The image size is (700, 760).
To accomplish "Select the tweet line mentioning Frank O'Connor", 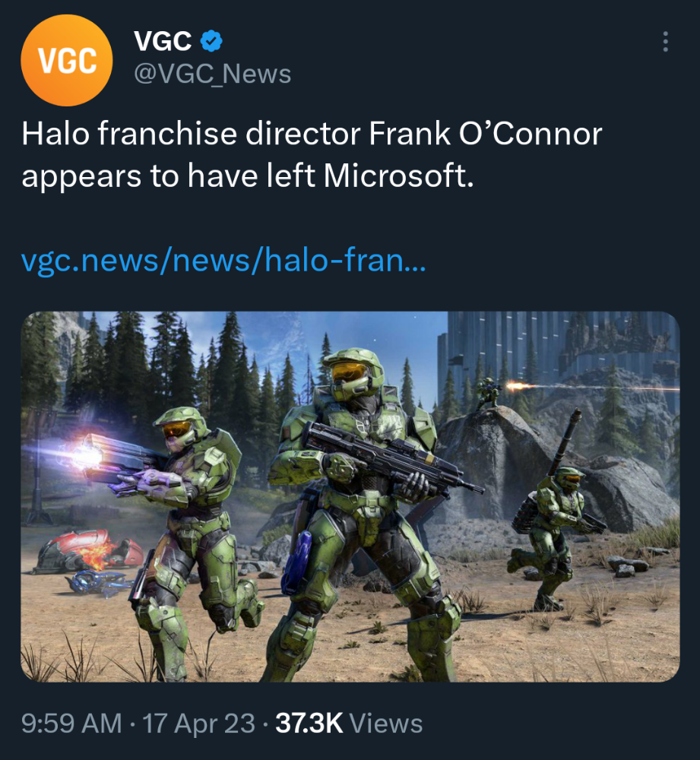I will point(312,133).
